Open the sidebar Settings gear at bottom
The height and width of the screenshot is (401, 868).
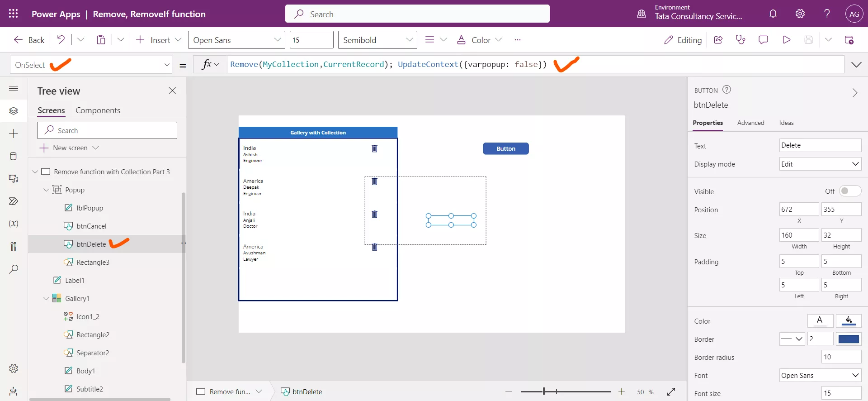(14, 368)
